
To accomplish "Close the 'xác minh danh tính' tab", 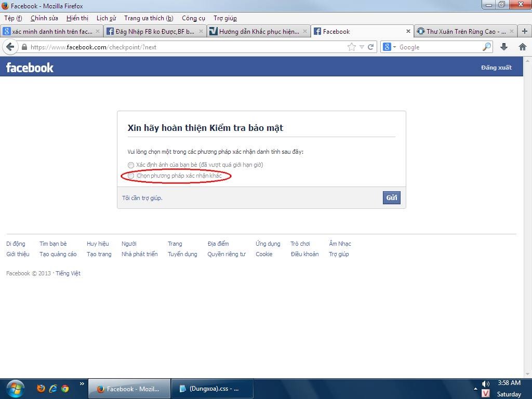I will click(x=98, y=31).
